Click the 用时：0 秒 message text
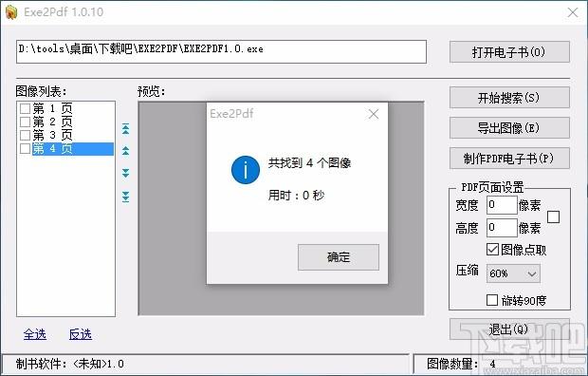588x376 pixels. [x=296, y=195]
